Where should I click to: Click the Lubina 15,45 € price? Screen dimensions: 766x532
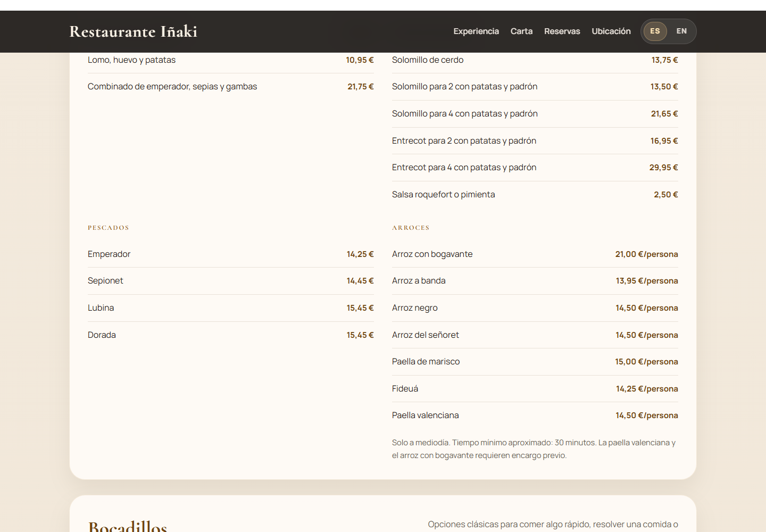tap(360, 308)
